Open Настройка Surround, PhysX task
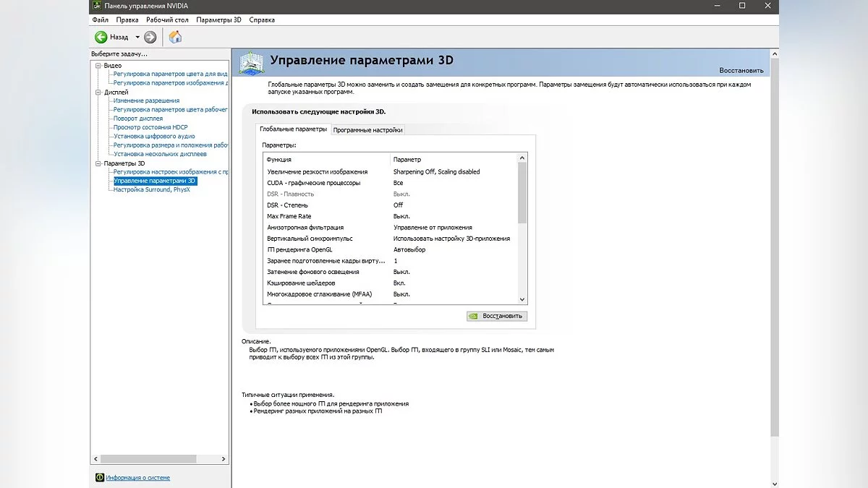The image size is (868, 488). click(x=151, y=189)
